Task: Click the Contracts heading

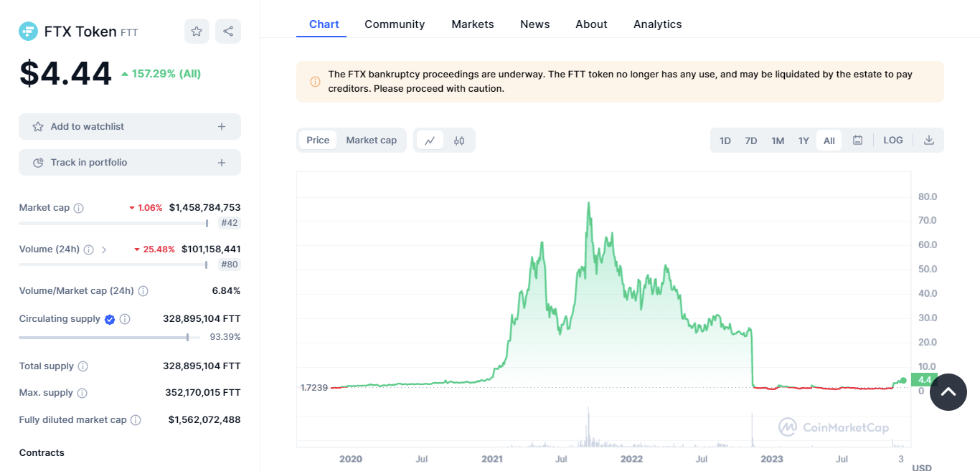Action: coord(42,453)
